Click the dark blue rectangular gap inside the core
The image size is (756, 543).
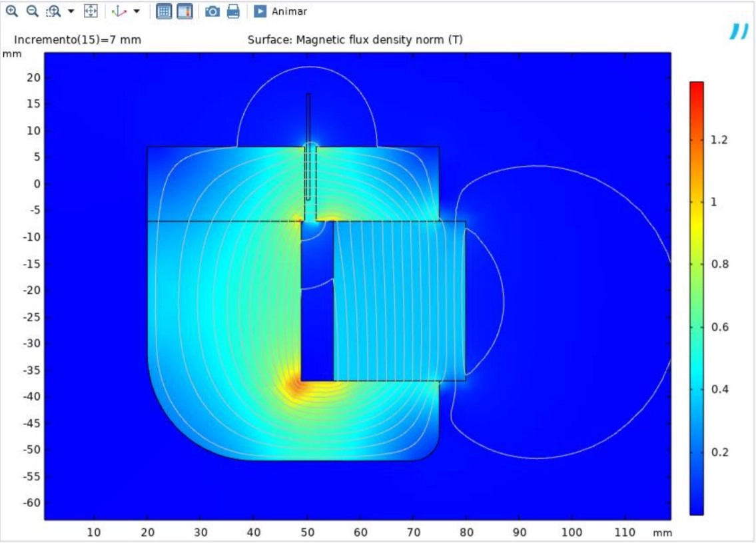317,333
